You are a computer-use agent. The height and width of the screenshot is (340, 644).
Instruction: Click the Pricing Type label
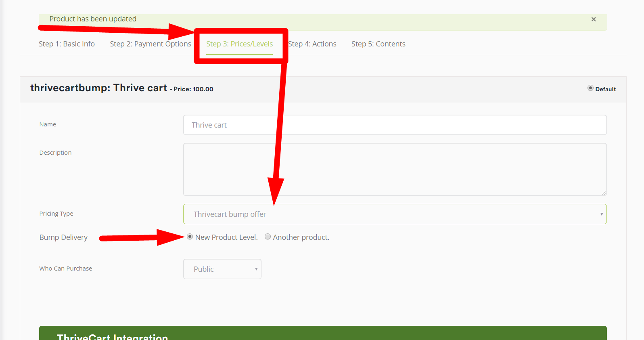point(56,214)
